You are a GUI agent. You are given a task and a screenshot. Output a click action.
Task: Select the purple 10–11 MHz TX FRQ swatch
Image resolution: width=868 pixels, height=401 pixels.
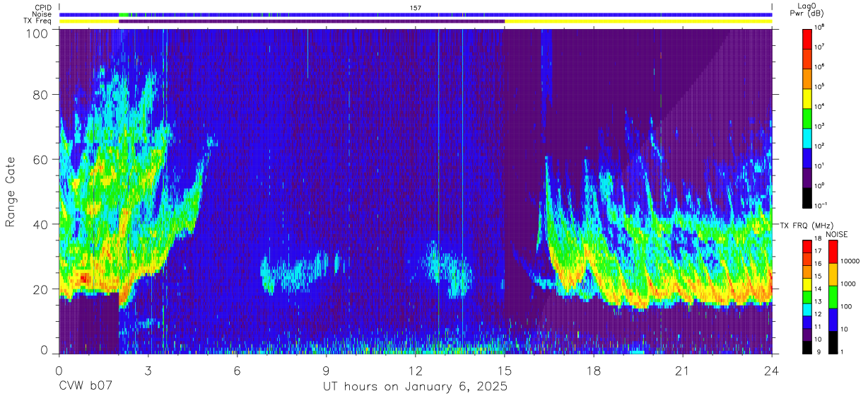tap(807, 333)
